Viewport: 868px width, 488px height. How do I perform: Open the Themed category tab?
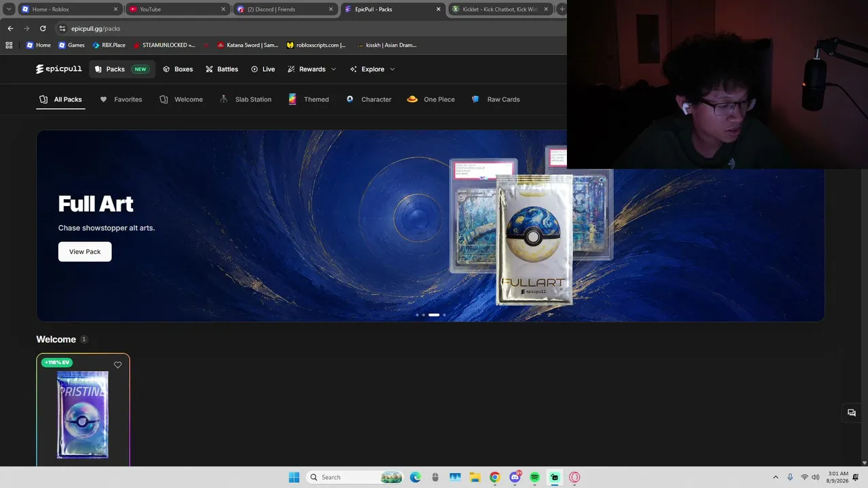(x=309, y=100)
